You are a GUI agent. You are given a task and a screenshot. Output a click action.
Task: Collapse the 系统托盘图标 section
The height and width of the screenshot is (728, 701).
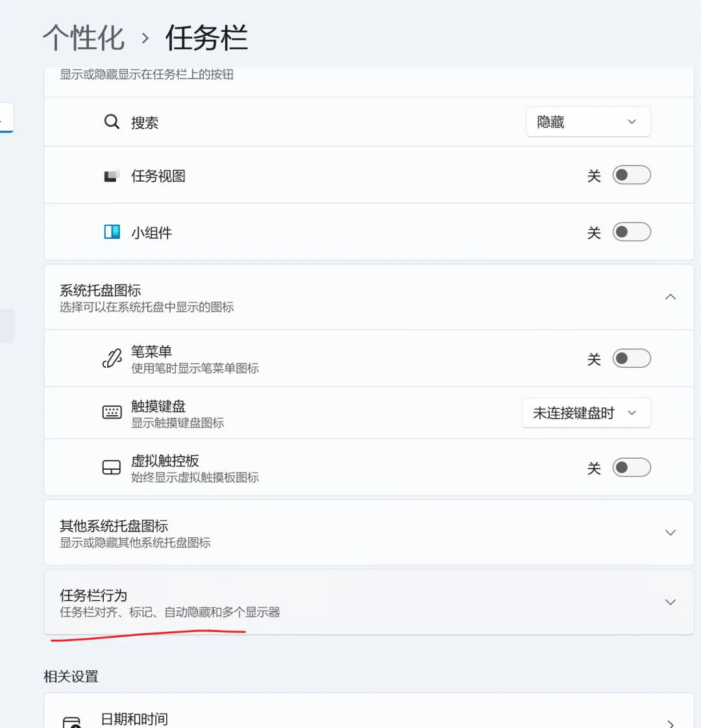[x=670, y=297]
